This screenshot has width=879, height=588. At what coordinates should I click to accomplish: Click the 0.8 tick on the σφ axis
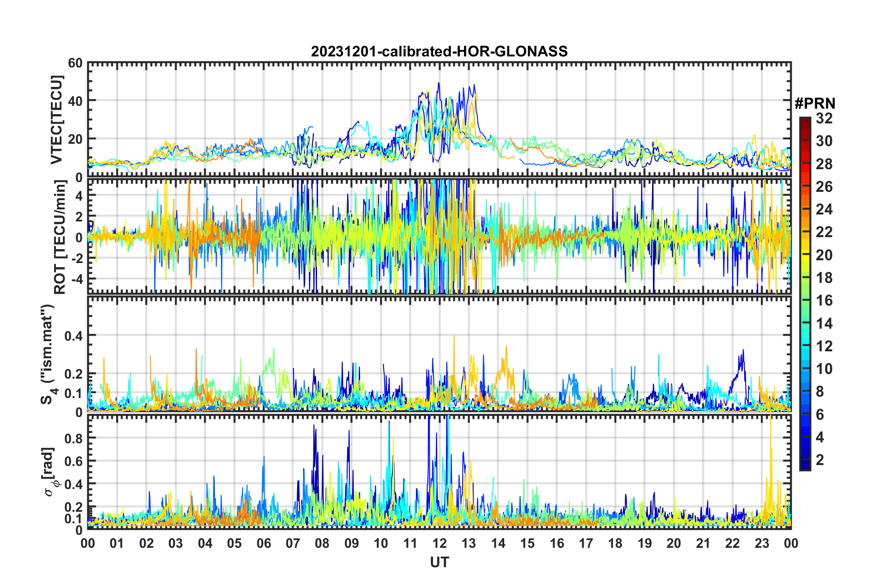(73, 438)
